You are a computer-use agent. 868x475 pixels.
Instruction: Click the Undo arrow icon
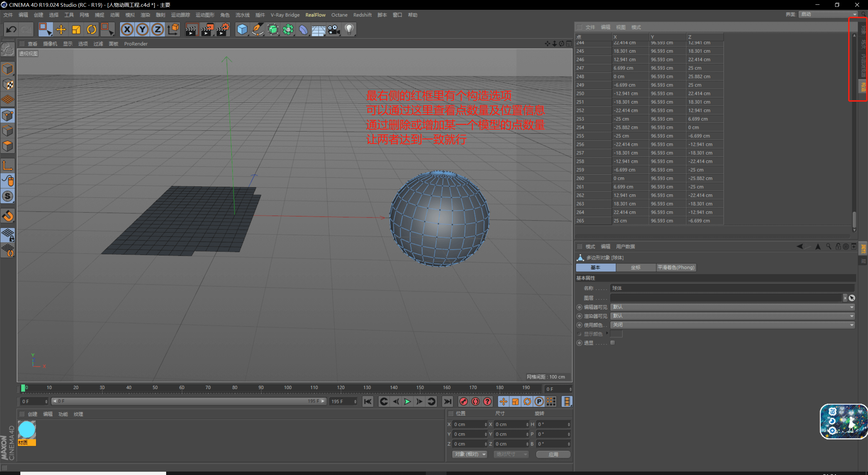(11, 30)
